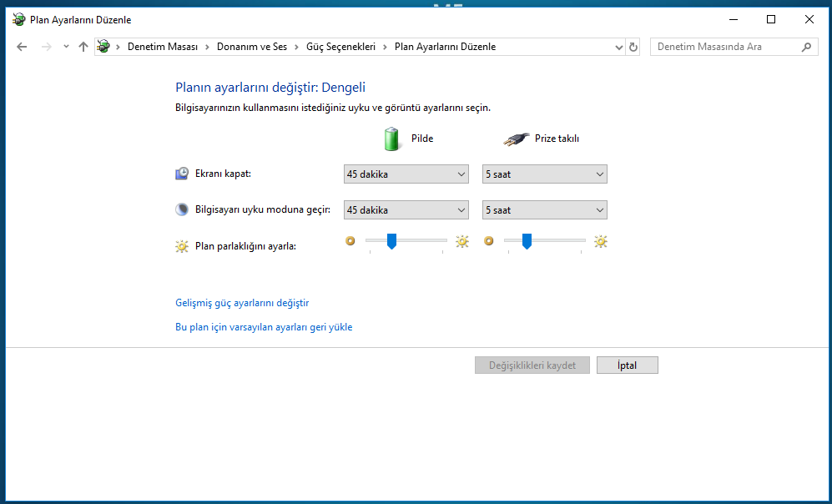Click the green battery Pilde icon
The image size is (832, 504).
(x=392, y=139)
